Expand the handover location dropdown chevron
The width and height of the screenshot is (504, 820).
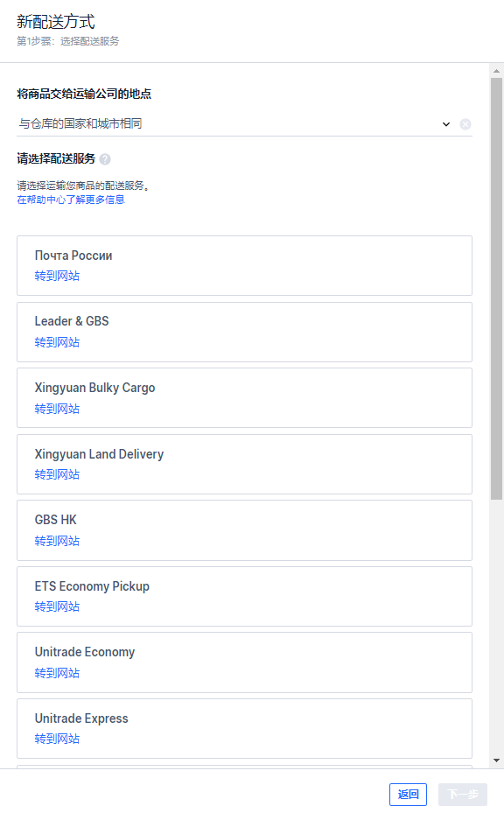446,124
